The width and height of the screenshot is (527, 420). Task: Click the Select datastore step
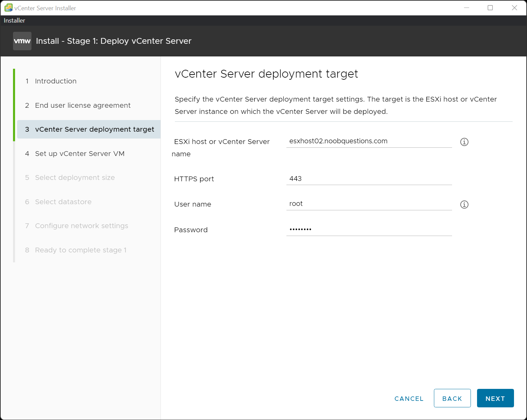[63, 202]
